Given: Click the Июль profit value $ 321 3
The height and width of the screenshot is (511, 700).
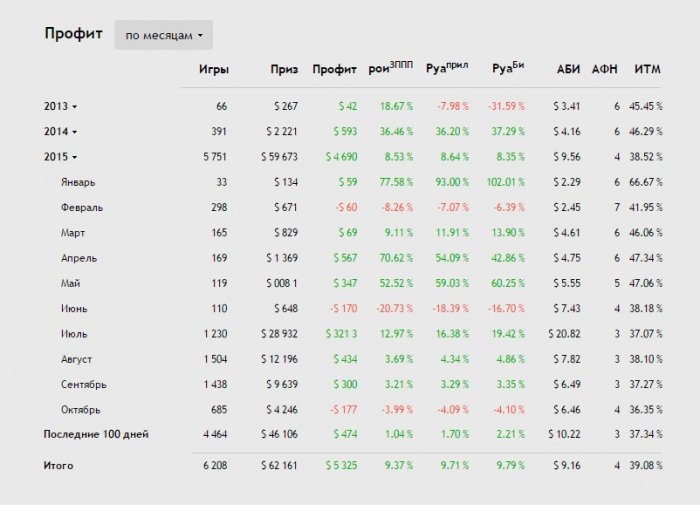Looking at the screenshot, I should tap(338, 333).
